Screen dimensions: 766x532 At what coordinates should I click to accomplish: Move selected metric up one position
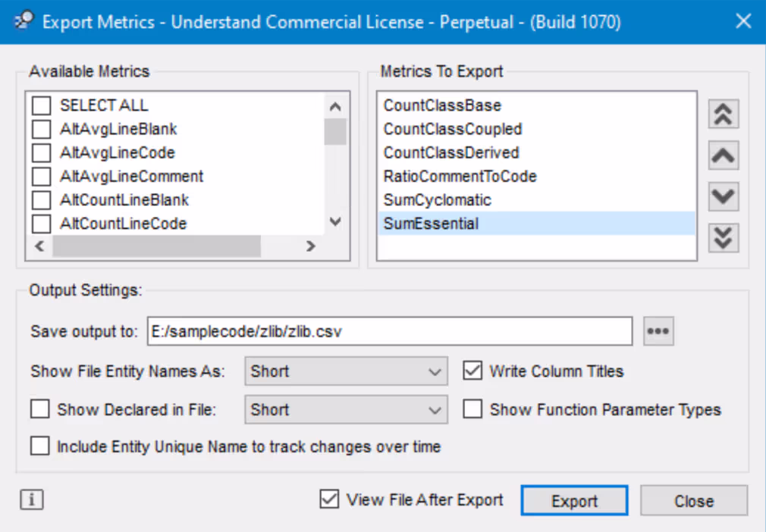723,155
